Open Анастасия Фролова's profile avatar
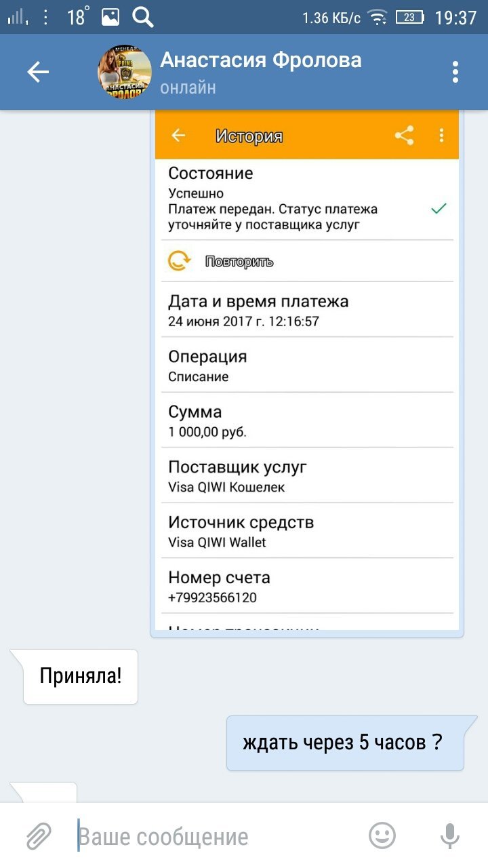Image resolution: width=488 pixels, height=868 pixels. click(x=125, y=73)
